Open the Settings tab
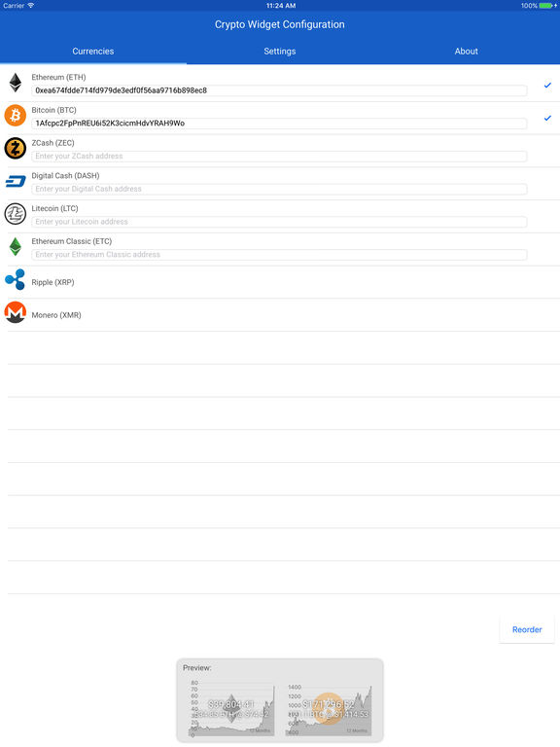This screenshot has width=560, height=747. click(280, 52)
